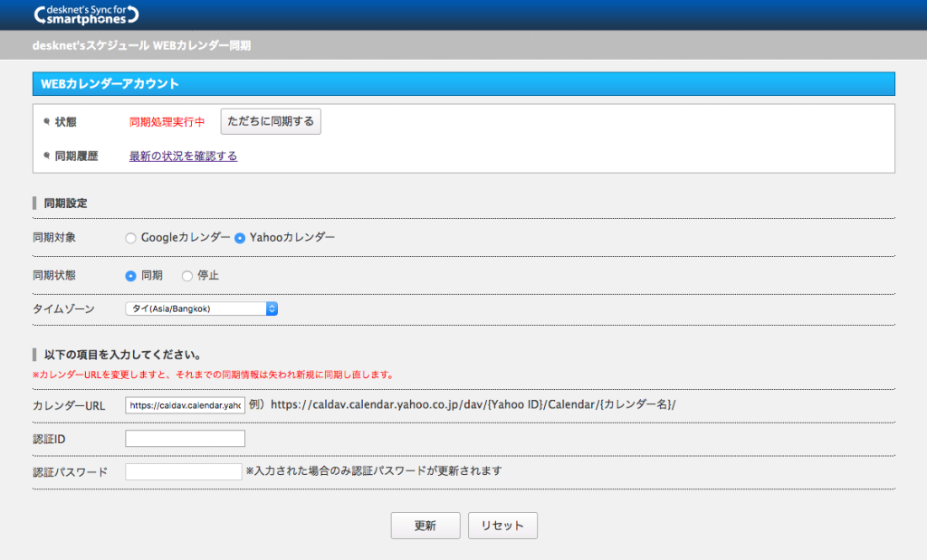Click the red カレンダーURL change warning text
The height and width of the screenshot is (560, 927).
click(213, 375)
